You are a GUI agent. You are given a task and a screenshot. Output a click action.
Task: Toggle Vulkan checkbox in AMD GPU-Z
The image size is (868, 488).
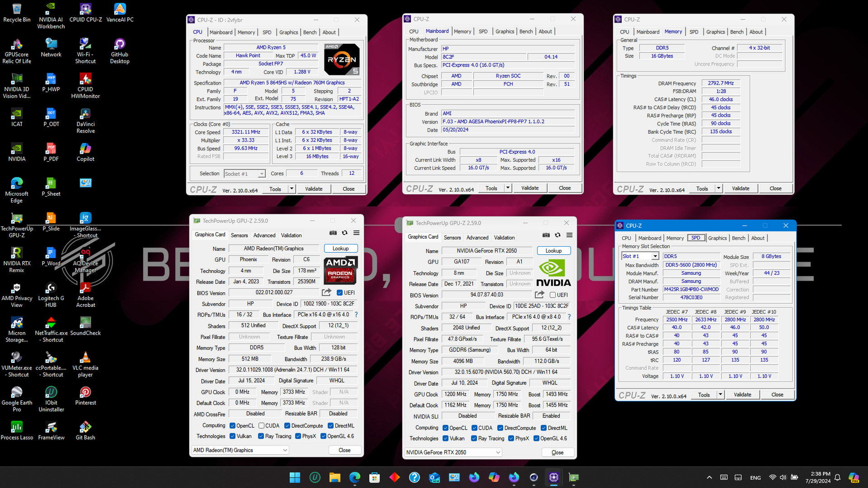click(232, 436)
